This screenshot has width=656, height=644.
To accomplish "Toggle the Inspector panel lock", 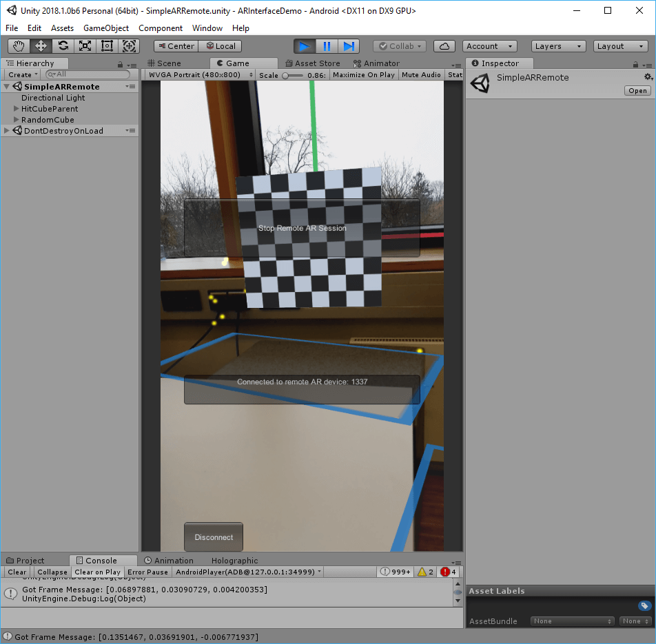I will click(x=635, y=65).
